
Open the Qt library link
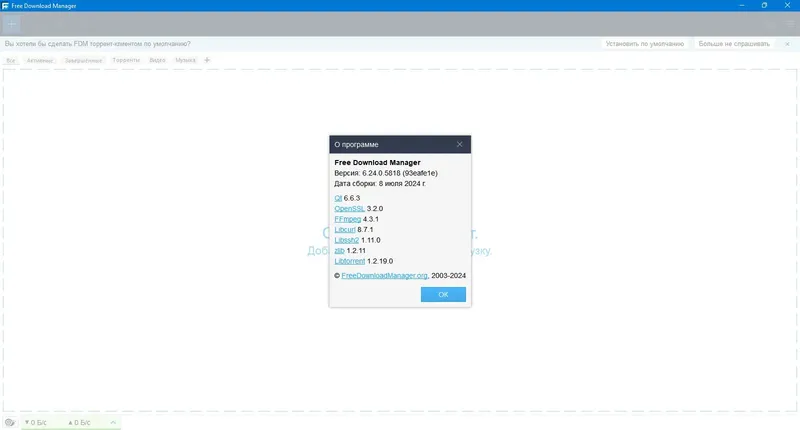tap(338, 198)
